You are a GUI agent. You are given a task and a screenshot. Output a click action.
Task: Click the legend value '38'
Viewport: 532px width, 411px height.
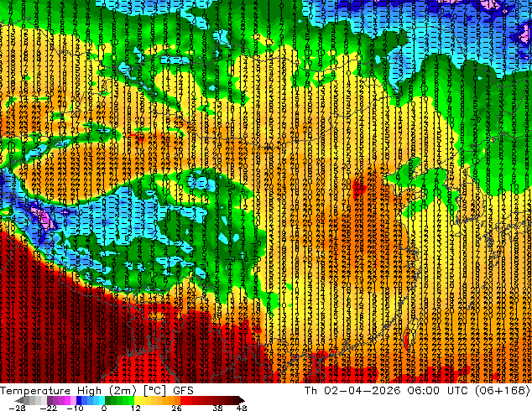point(217,408)
